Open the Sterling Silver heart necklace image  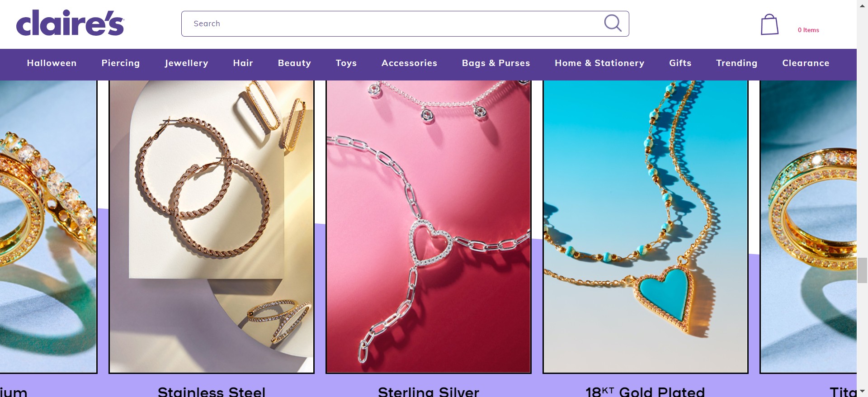[429, 227]
